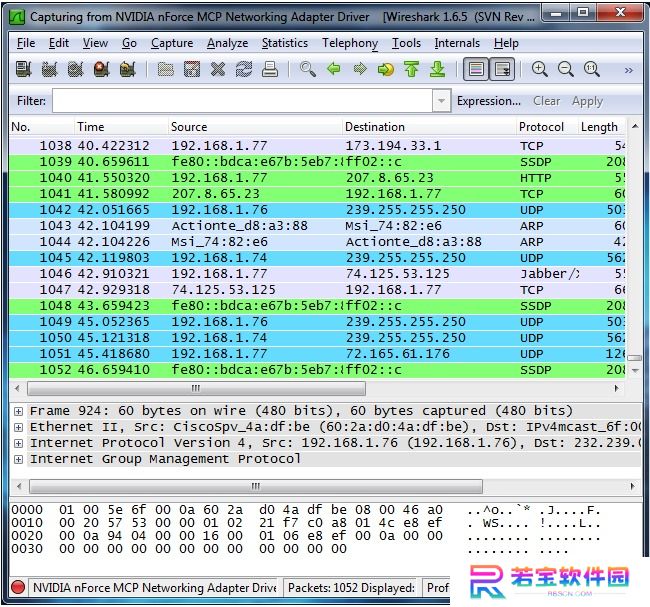
Task: Open the Capture menu
Action: [172, 43]
